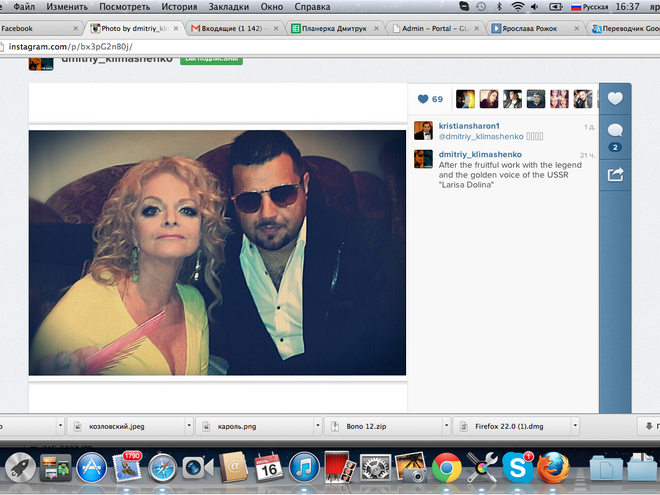Screen dimensions: 660x495
Task: Open iTunes from the Dock
Action: tap(303, 467)
